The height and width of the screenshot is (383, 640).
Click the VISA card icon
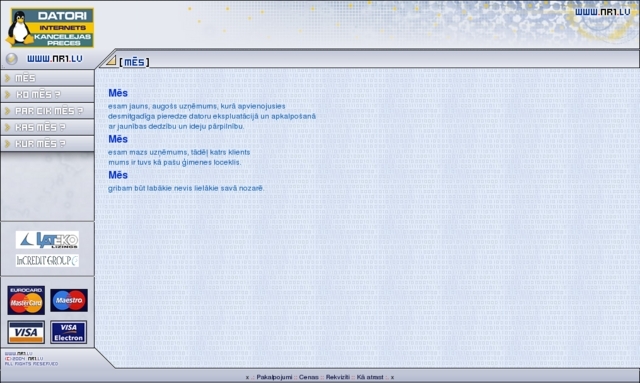26,332
